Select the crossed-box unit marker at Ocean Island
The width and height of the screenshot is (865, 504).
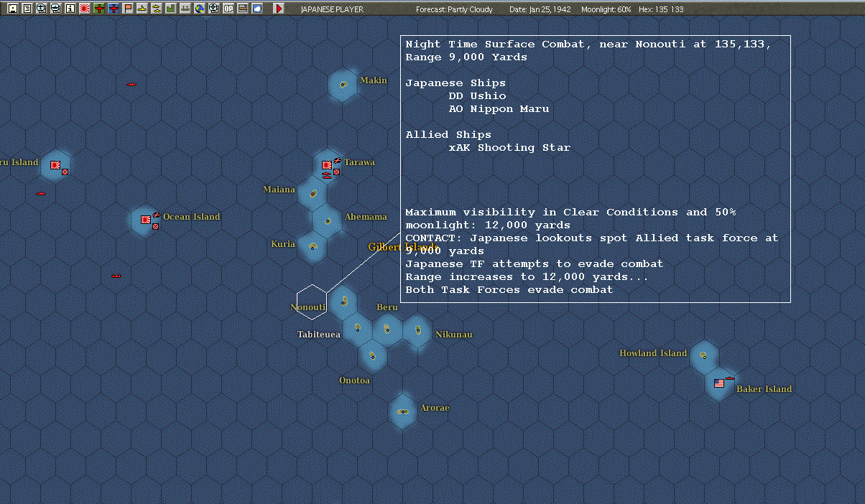coord(155,226)
